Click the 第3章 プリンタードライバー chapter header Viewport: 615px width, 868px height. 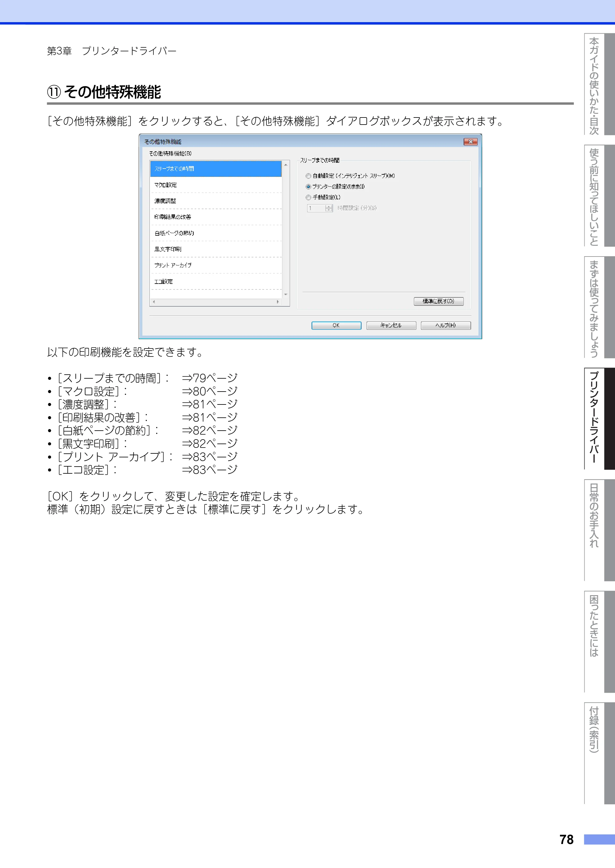[x=112, y=51]
